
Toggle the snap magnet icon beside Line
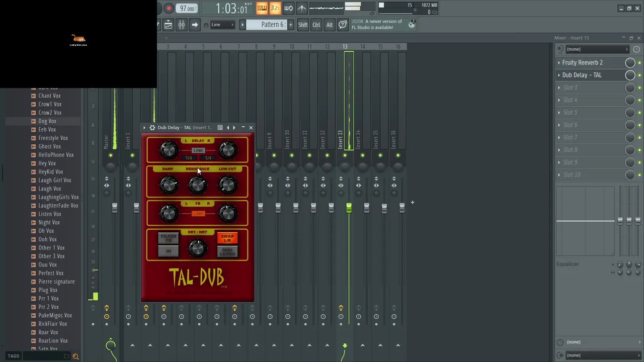[x=206, y=25]
